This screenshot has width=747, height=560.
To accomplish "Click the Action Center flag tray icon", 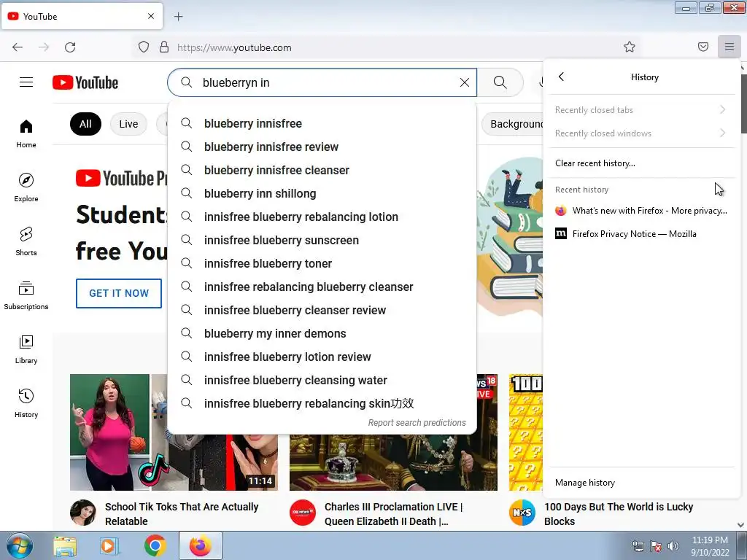I will point(656,546).
